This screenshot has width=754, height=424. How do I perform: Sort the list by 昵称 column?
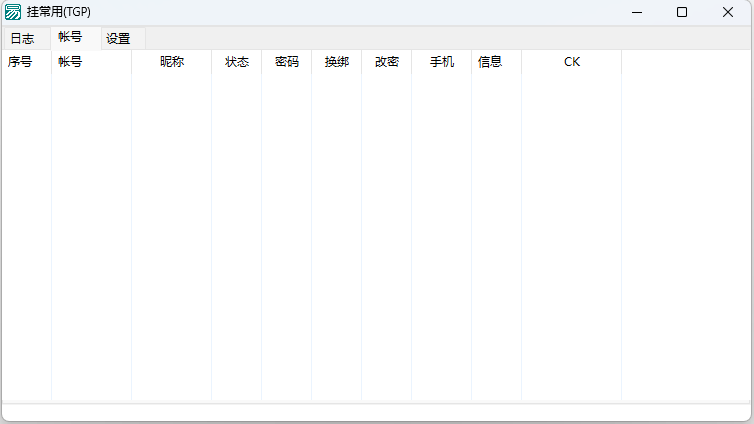tap(172, 62)
